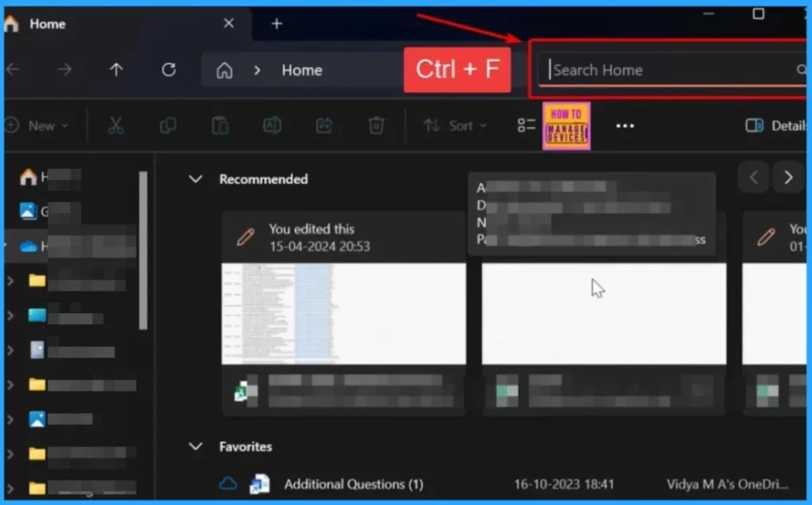Go forward to the next folder
812x505 pixels.
(x=64, y=70)
